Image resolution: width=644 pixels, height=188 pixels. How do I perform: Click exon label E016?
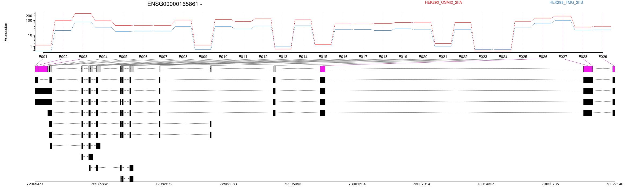click(343, 57)
